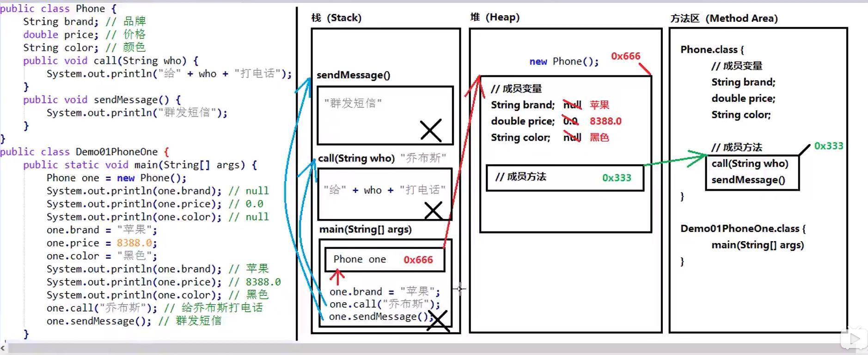Screen dimensions: 868x355
Task: Click the 栈 (Stack) heading
Action: click(336, 18)
